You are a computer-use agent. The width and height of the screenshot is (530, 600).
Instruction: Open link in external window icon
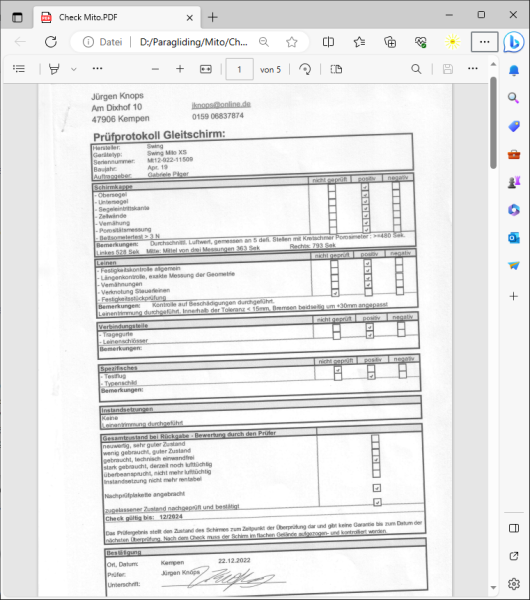(514, 556)
